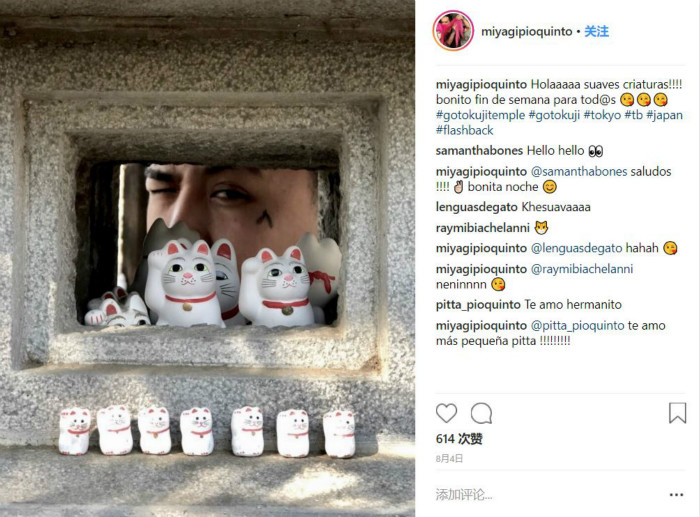
Task: Follow user via the blue 关注 link
Action: click(x=596, y=31)
